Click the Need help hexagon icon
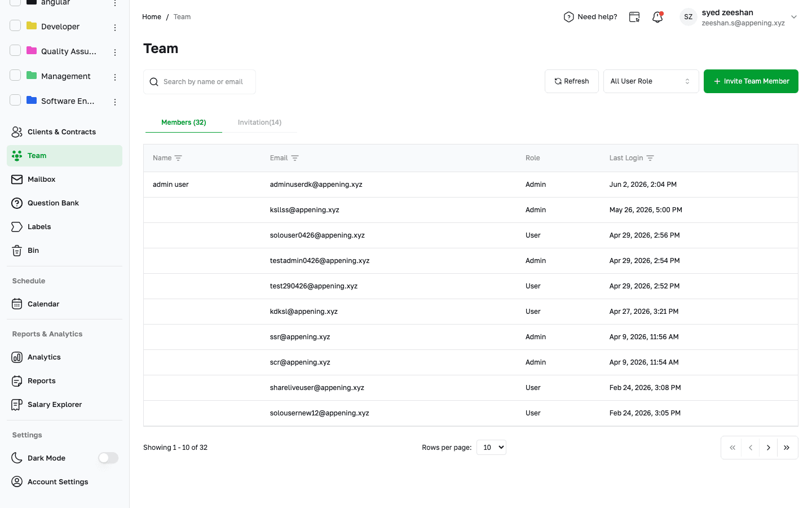Screen dimensions: 812x508 pos(568,17)
